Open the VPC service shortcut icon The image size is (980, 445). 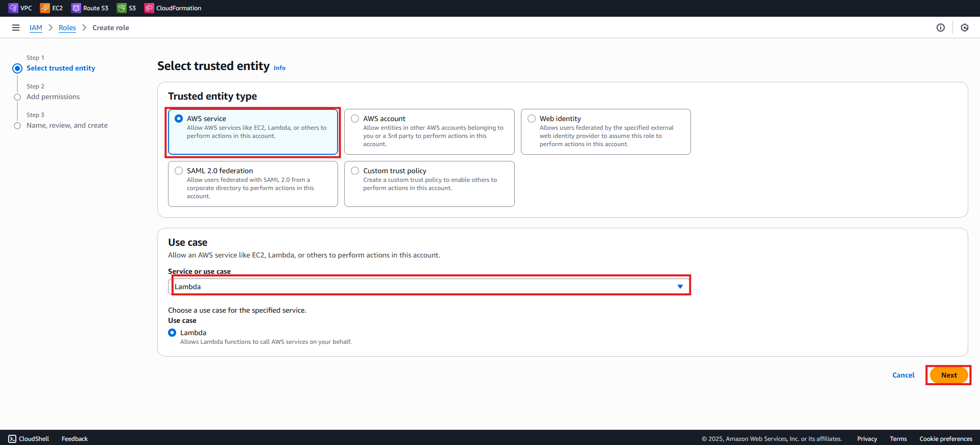point(13,8)
